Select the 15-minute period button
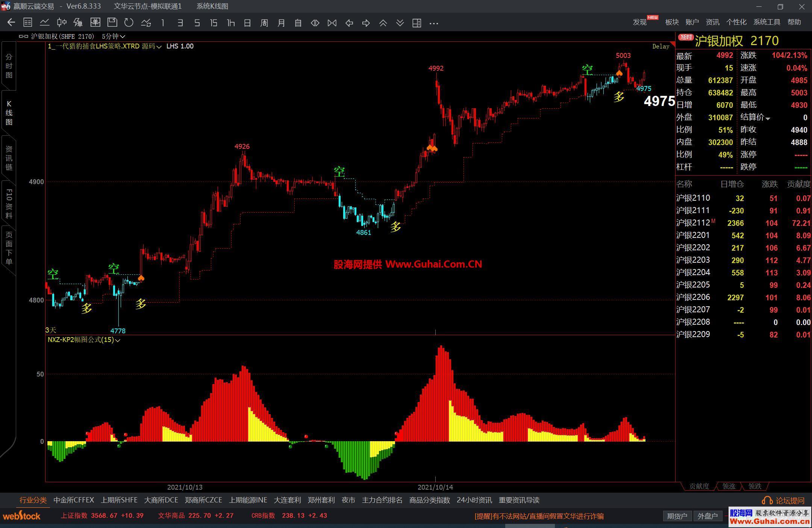The height and width of the screenshot is (528, 812). click(214, 23)
